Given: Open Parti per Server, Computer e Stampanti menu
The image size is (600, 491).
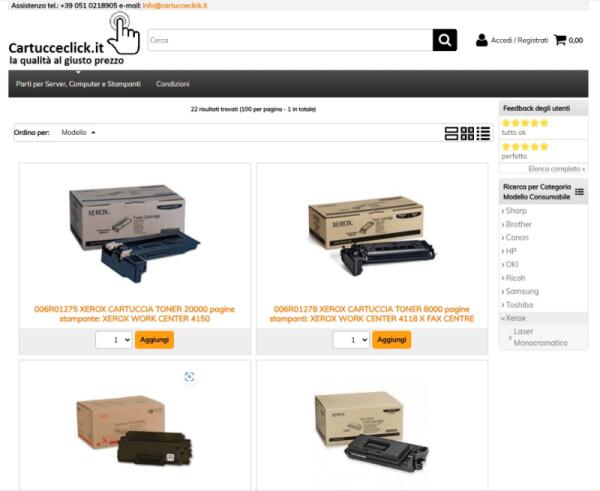Looking at the screenshot, I should (x=78, y=84).
